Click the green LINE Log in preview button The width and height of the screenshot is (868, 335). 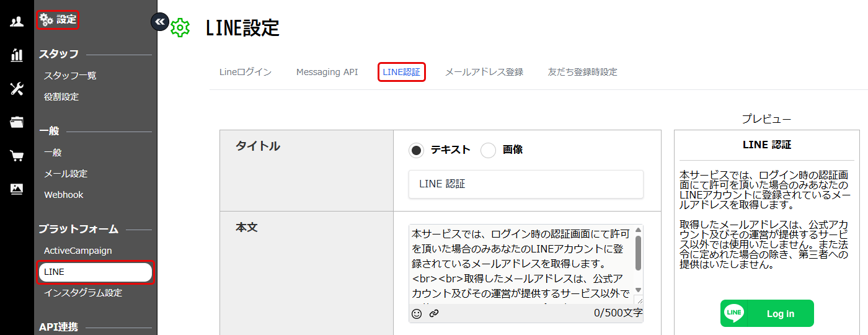tap(767, 313)
